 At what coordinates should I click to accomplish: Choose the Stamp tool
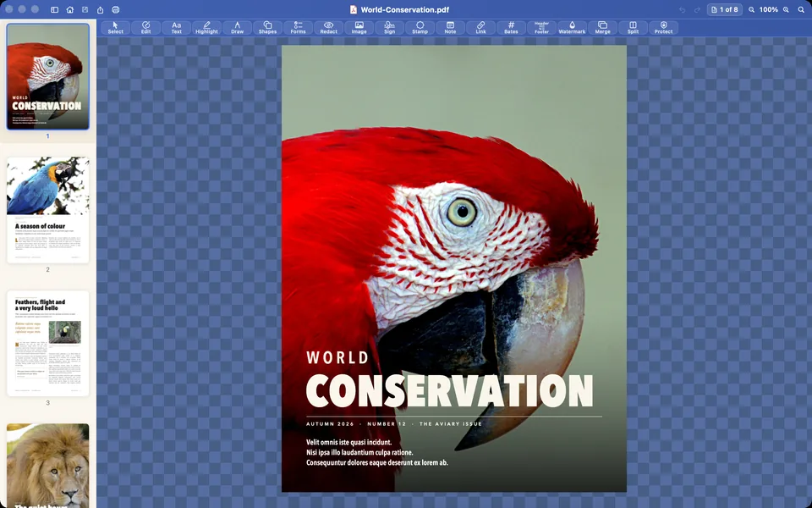click(420, 27)
